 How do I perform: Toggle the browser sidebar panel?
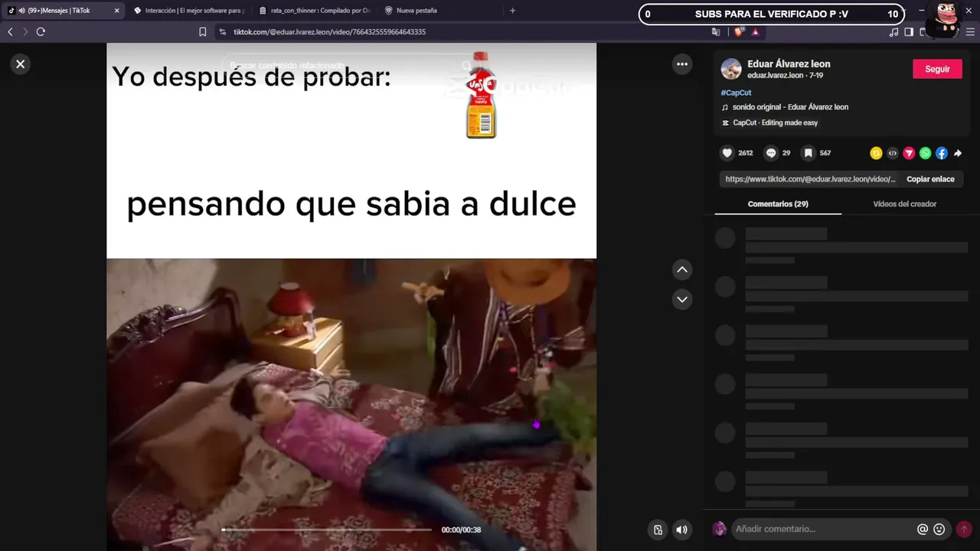(909, 32)
